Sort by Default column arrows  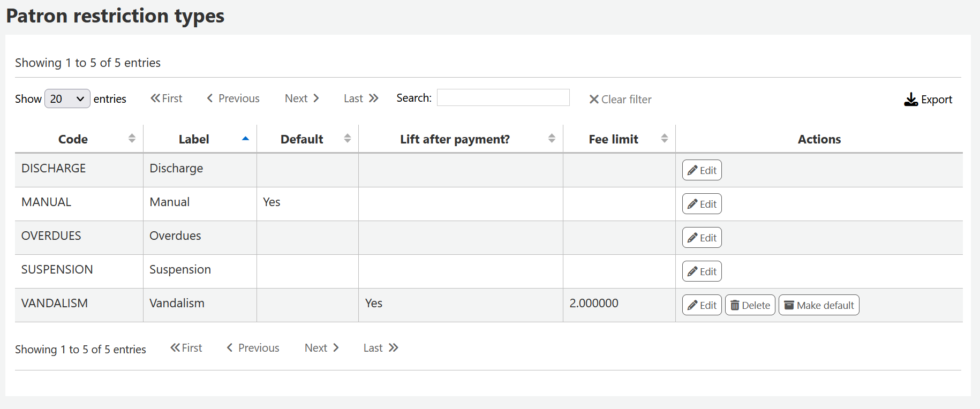click(x=347, y=139)
